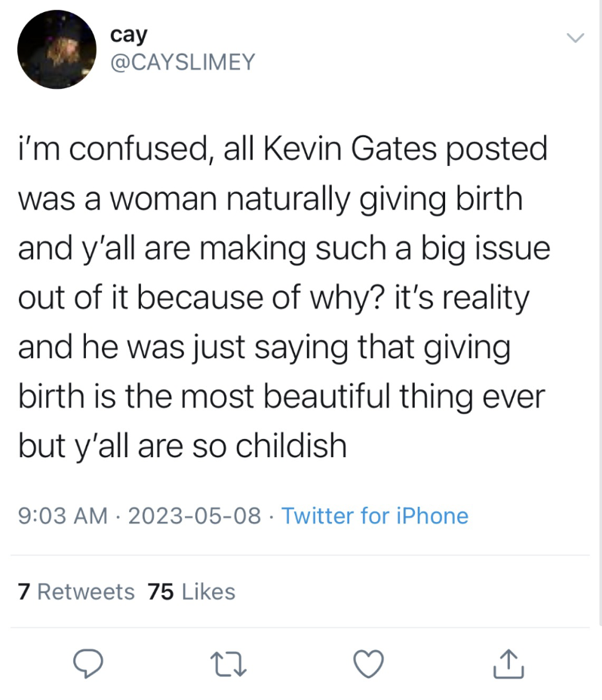602x700 pixels.
Task: Click the down arrow near the username
Action: 576,36
